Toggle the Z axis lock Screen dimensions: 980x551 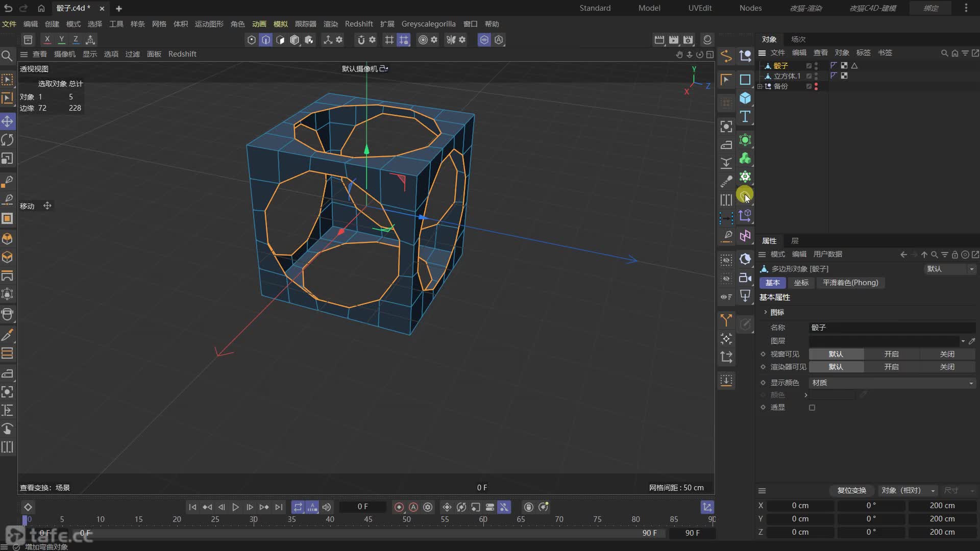(x=76, y=40)
